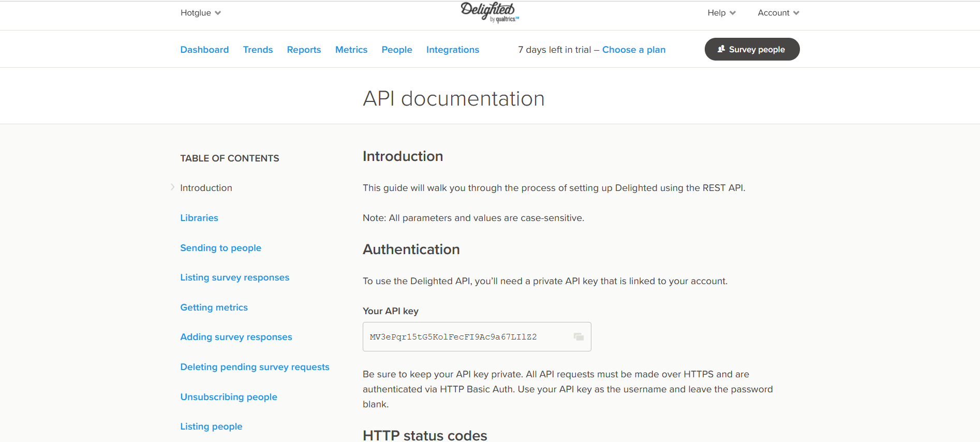Click the TABLE OF CONTENTS heading

click(230, 158)
